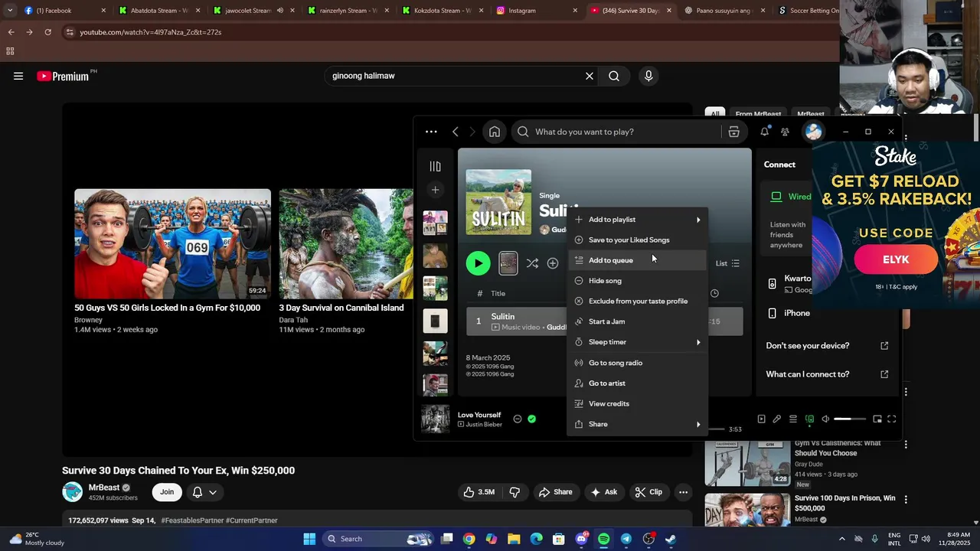Screen dimensions: 980x551
Task: Open MrBeast notification bell dropdown
Action: [204, 492]
